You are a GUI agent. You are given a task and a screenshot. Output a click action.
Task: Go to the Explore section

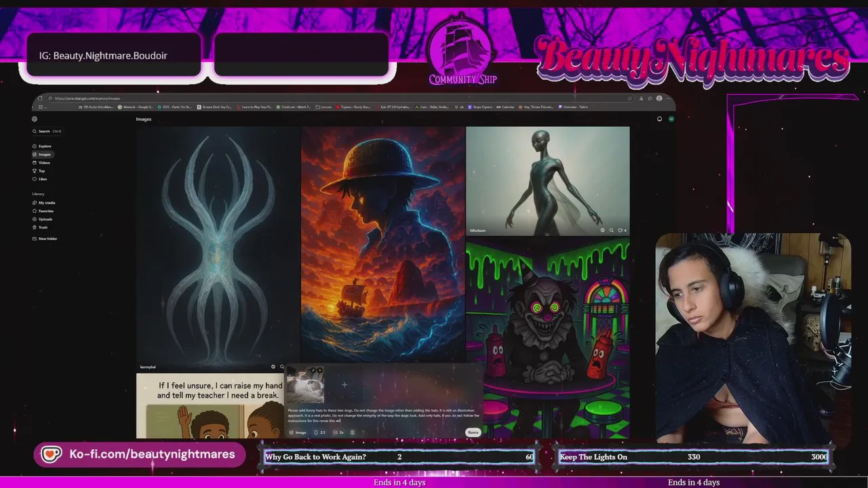point(42,146)
